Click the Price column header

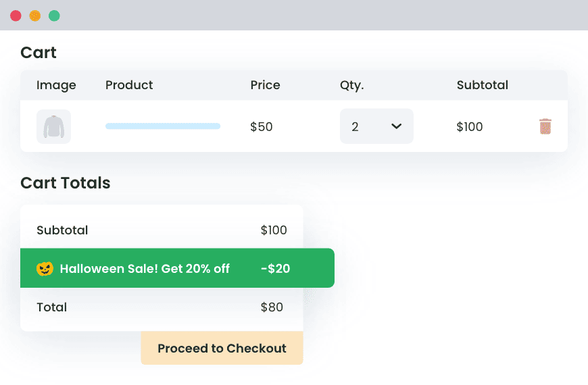pos(265,85)
